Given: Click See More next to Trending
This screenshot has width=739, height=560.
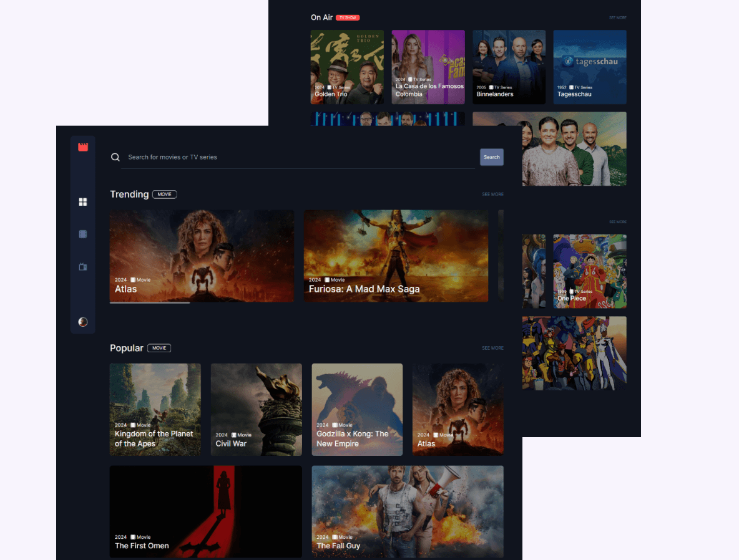Looking at the screenshot, I should pos(492,194).
